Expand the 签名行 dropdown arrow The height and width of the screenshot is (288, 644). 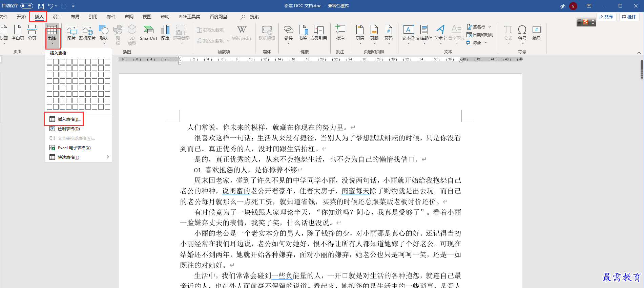pos(490,27)
